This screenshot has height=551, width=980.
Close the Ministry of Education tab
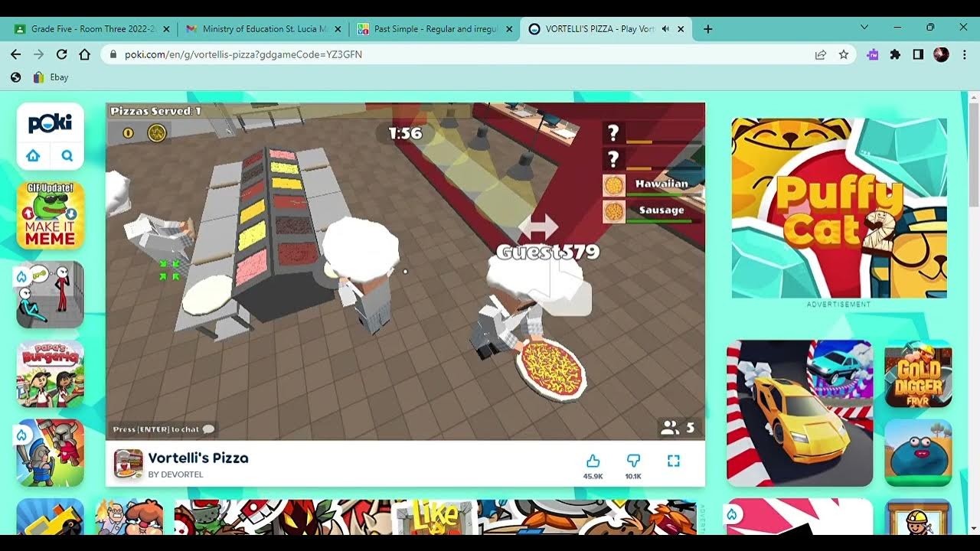pyautogui.click(x=338, y=29)
